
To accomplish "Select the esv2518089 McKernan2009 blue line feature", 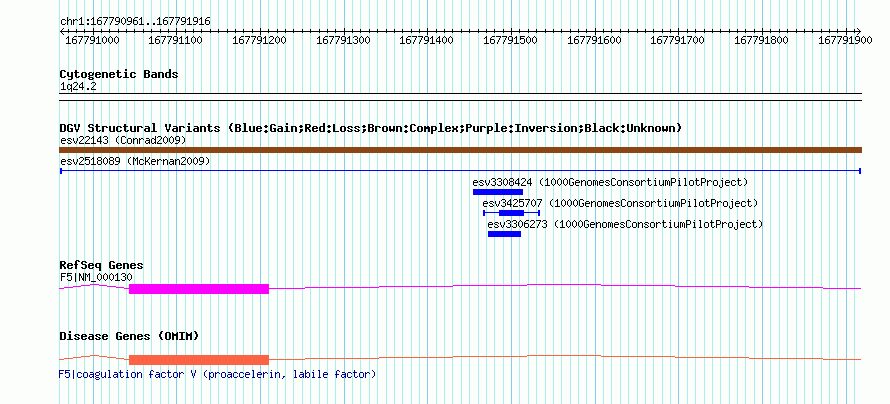I will click(460, 170).
